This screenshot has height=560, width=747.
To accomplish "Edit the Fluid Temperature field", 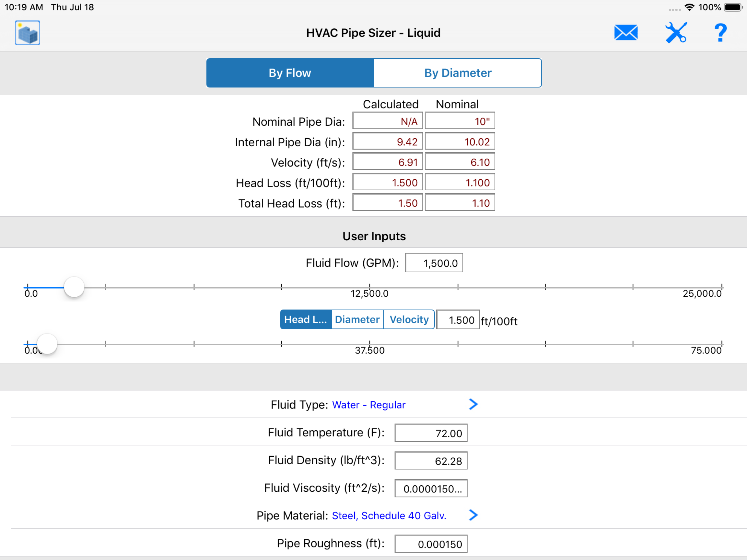I will (431, 433).
